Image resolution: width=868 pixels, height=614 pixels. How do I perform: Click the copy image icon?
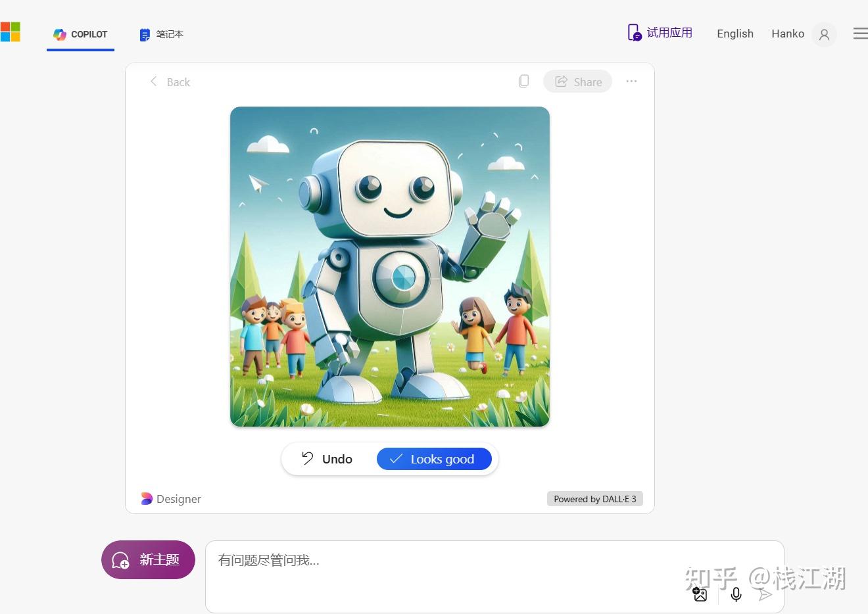click(x=523, y=81)
